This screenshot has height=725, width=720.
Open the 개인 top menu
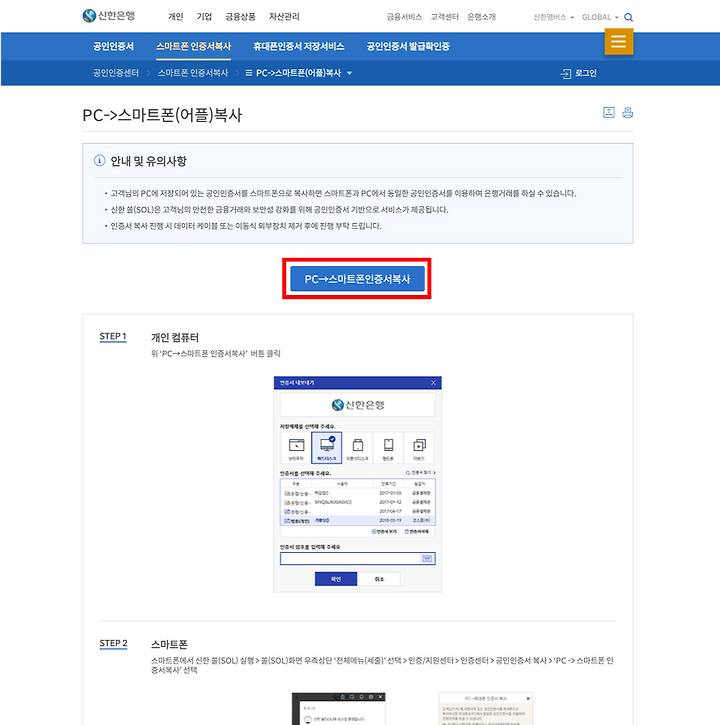pyautogui.click(x=176, y=17)
